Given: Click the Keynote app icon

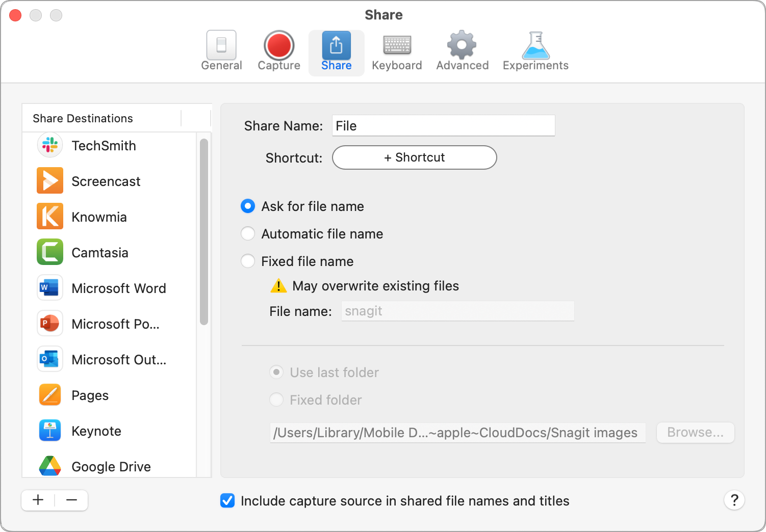Looking at the screenshot, I should (x=50, y=431).
